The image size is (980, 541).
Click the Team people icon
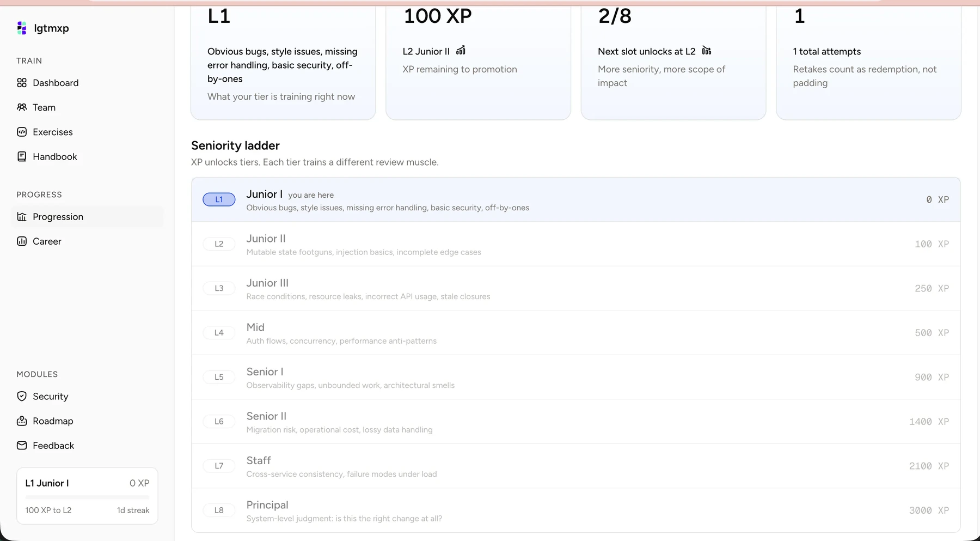(x=22, y=107)
